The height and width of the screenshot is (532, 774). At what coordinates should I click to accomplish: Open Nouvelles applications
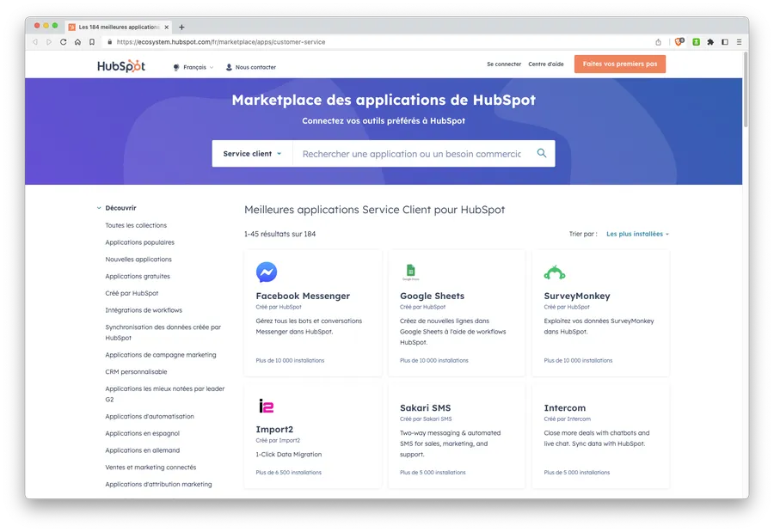[138, 259]
